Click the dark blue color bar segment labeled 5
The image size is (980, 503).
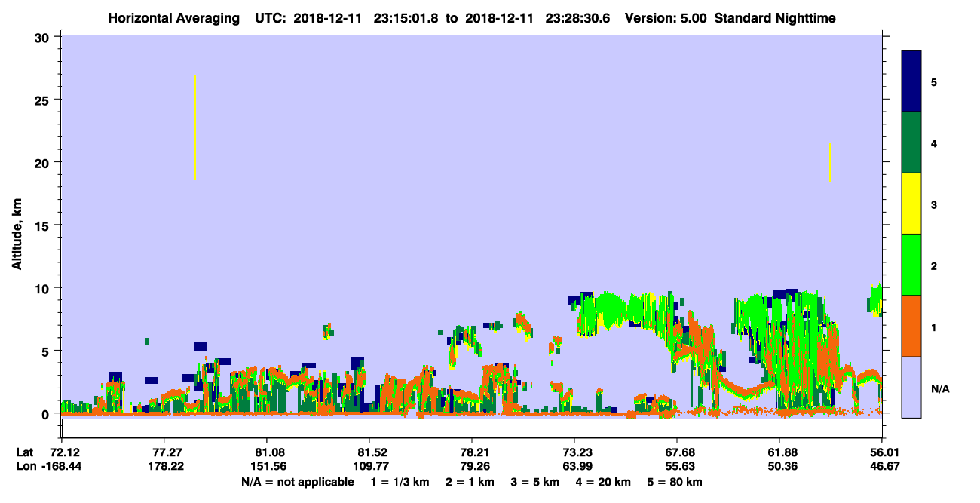(911, 81)
